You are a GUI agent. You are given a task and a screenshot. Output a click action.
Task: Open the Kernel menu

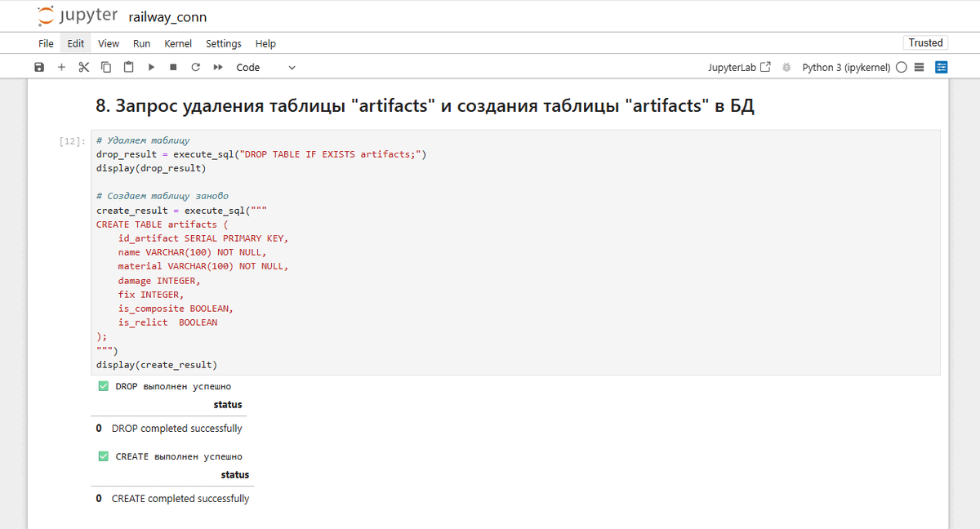178,43
